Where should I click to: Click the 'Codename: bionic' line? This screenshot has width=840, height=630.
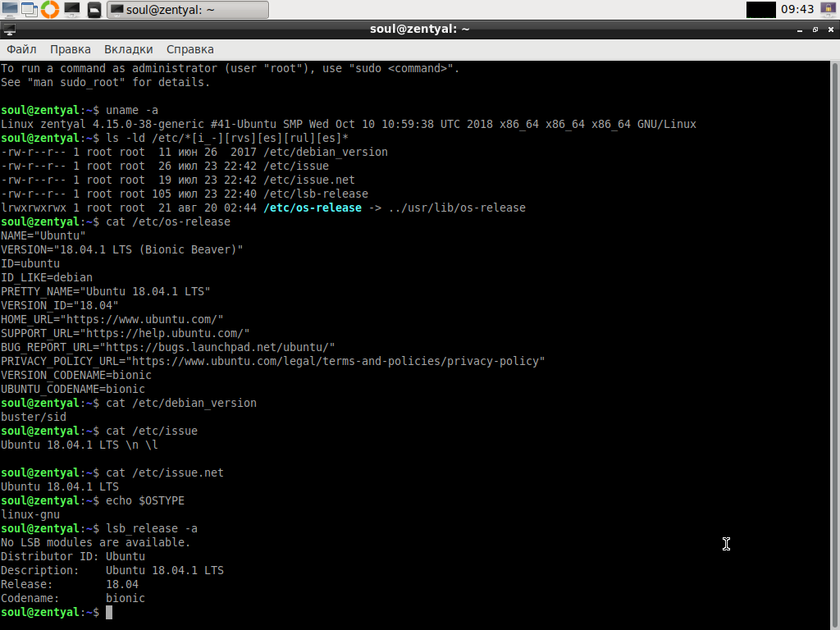tap(73, 598)
